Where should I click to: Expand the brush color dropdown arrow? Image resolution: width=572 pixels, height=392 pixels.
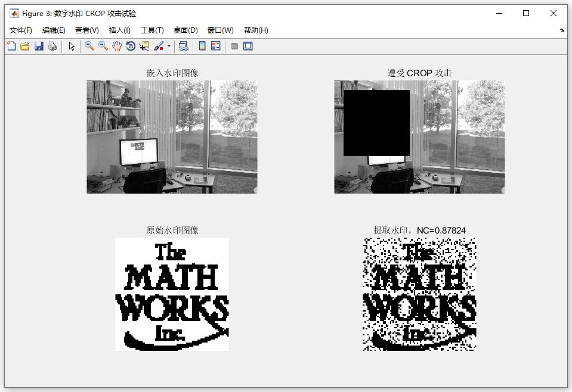pyautogui.click(x=169, y=46)
